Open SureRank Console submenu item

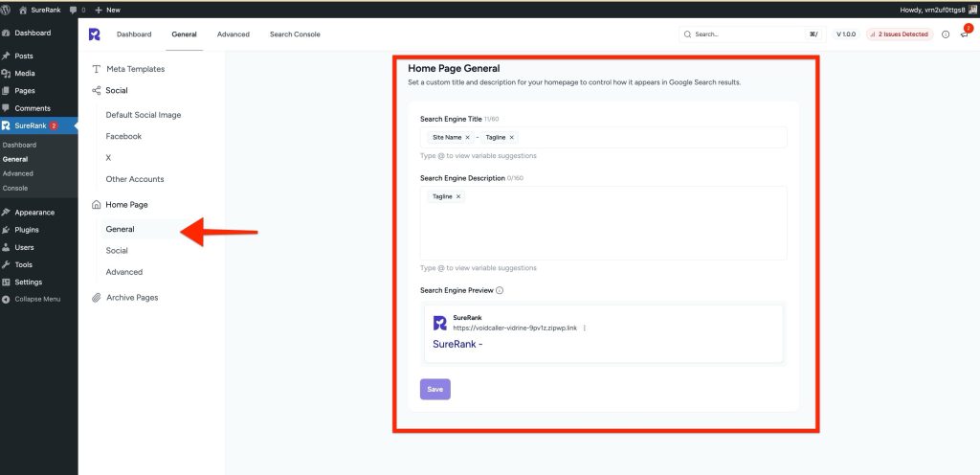coord(15,188)
